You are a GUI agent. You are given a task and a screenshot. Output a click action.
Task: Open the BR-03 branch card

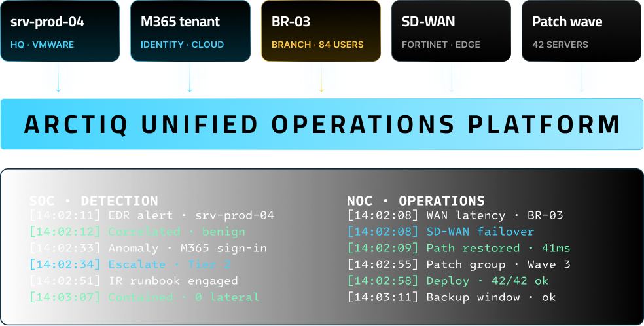(x=321, y=31)
